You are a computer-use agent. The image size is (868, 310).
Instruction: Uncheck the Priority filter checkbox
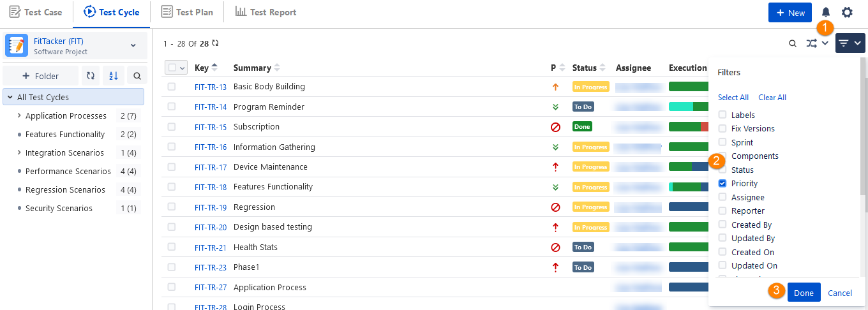coord(722,183)
